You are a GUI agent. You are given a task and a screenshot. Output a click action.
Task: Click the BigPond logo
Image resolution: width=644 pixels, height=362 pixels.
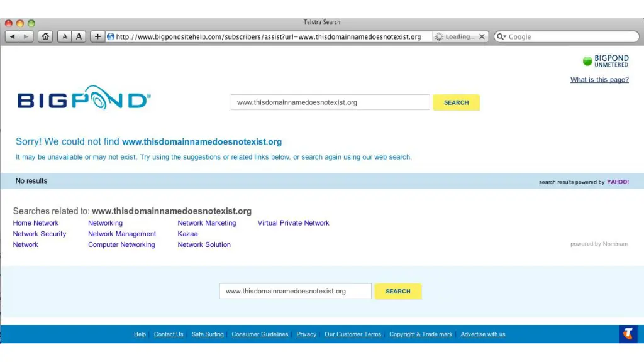tap(84, 99)
